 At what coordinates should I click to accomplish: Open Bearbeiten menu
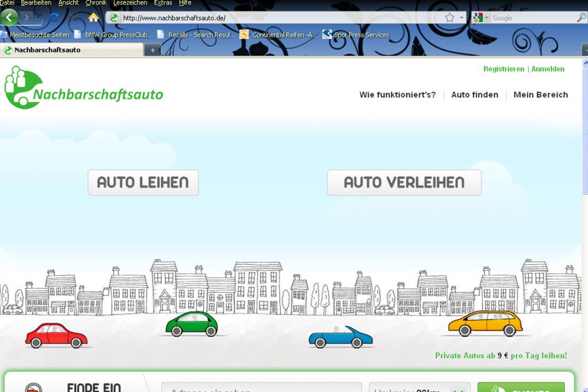[x=36, y=3]
